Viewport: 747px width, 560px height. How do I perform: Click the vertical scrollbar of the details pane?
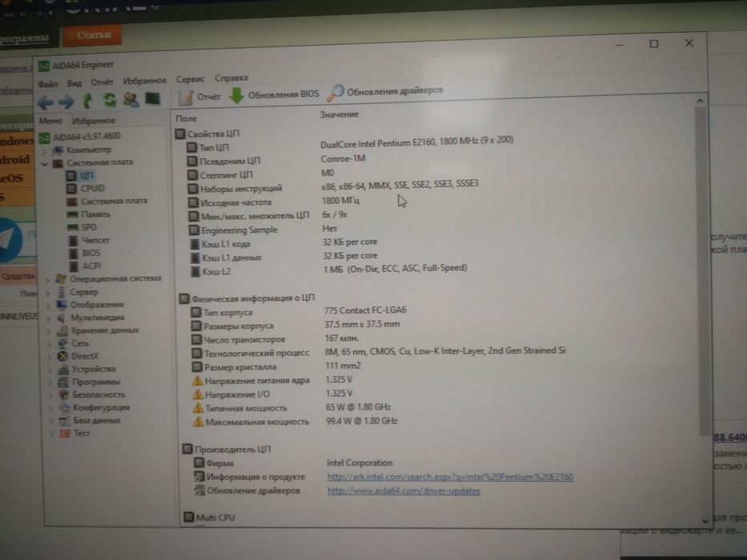701,271
